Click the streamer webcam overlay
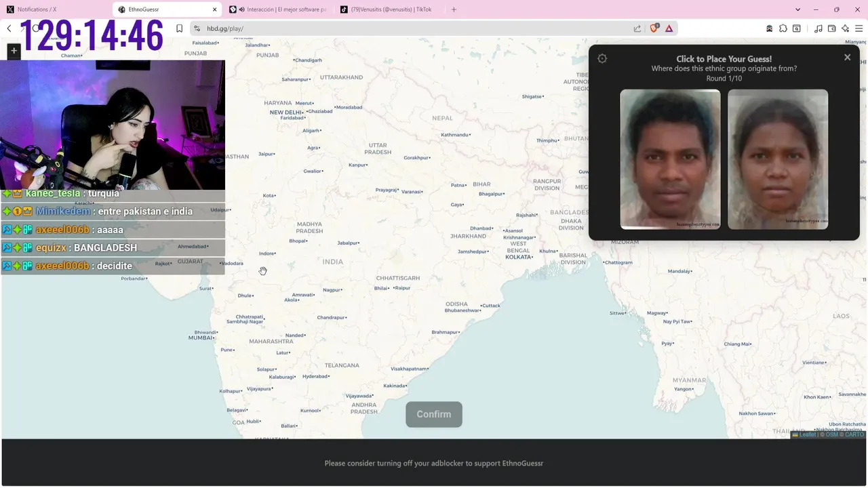Image resolution: width=868 pixels, height=488 pixels. pos(113,125)
